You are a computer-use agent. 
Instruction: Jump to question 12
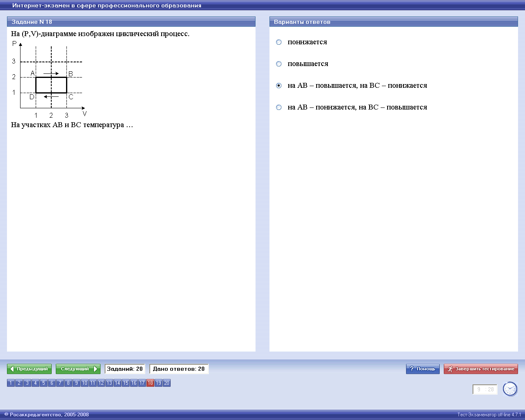coord(101,383)
